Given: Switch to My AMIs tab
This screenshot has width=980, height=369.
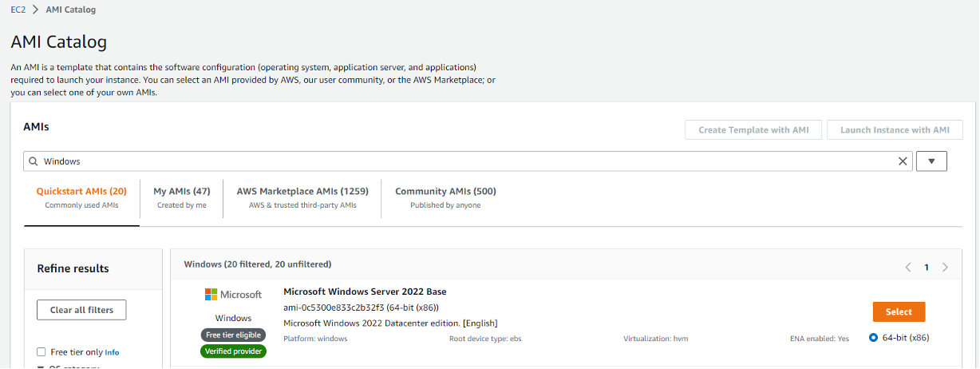Looking at the screenshot, I should 182,197.
